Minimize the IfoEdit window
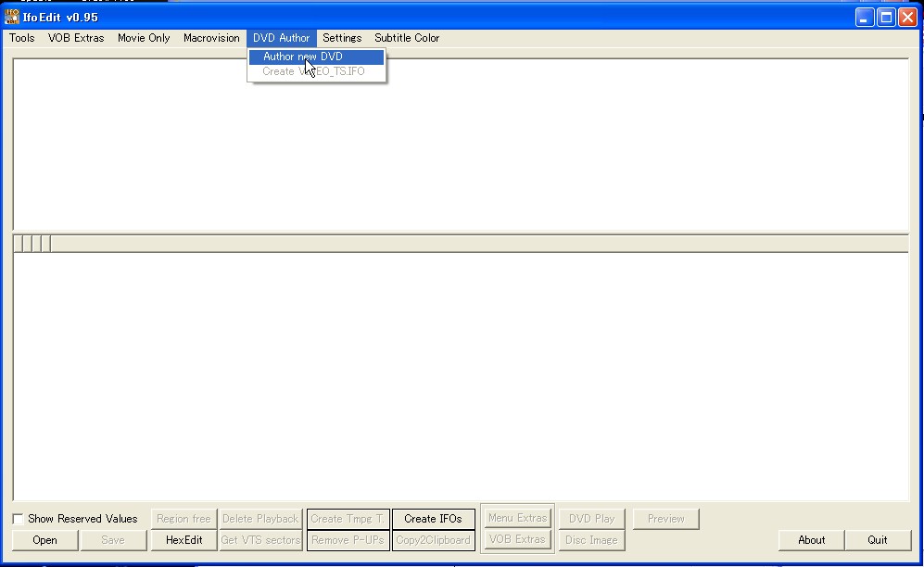The width and height of the screenshot is (924, 567). pyautogui.click(x=865, y=17)
